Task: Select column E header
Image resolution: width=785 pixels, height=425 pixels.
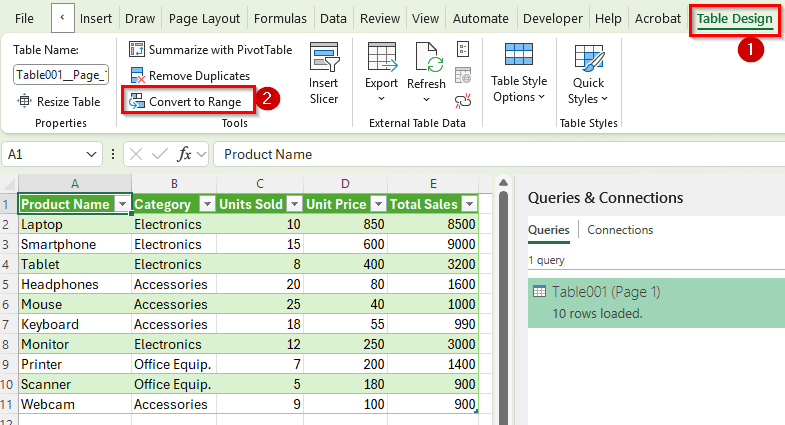Action: [433, 184]
